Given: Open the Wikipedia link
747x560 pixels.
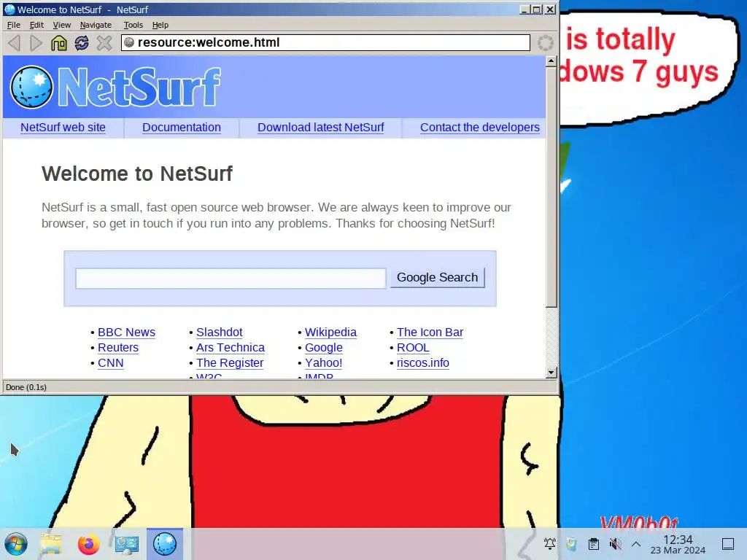Looking at the screenshot, I should (330, 332).
